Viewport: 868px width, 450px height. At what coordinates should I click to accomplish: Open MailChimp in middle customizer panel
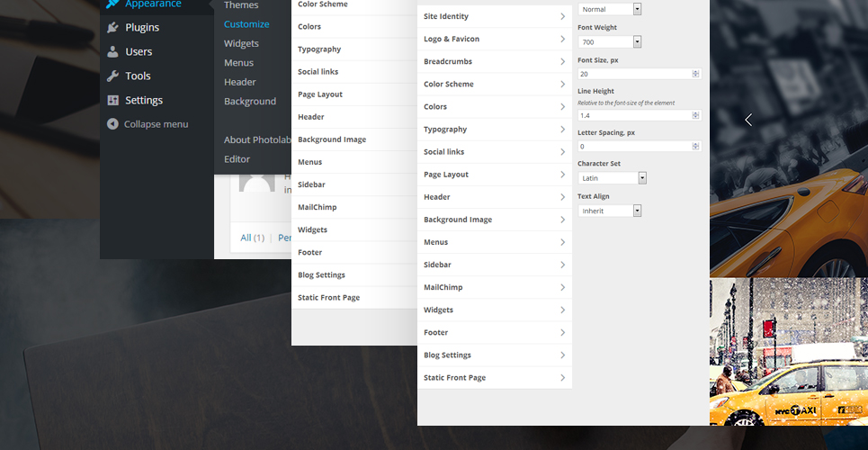pos(354,207)
